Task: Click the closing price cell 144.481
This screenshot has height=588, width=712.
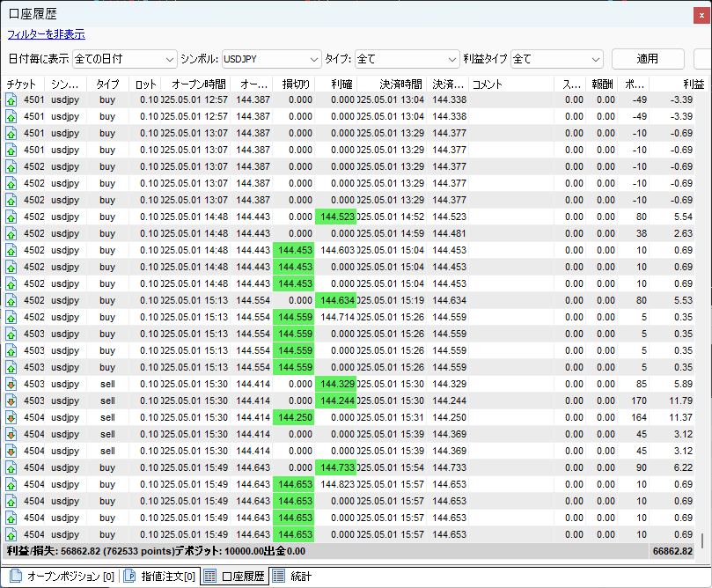Action: pos(449,234)
